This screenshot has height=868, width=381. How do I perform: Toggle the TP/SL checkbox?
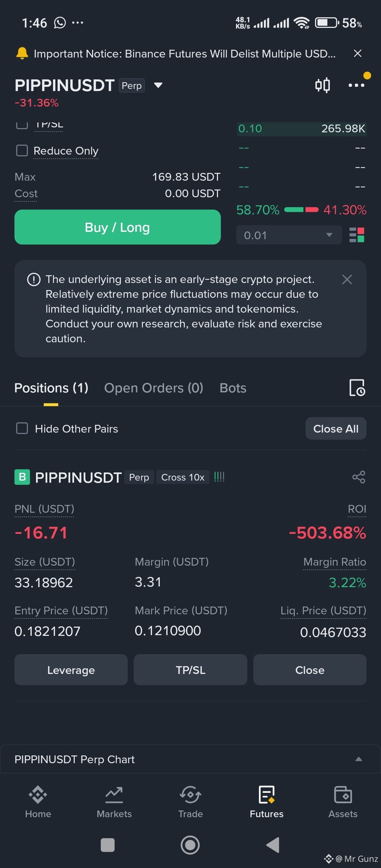[22, 125]
